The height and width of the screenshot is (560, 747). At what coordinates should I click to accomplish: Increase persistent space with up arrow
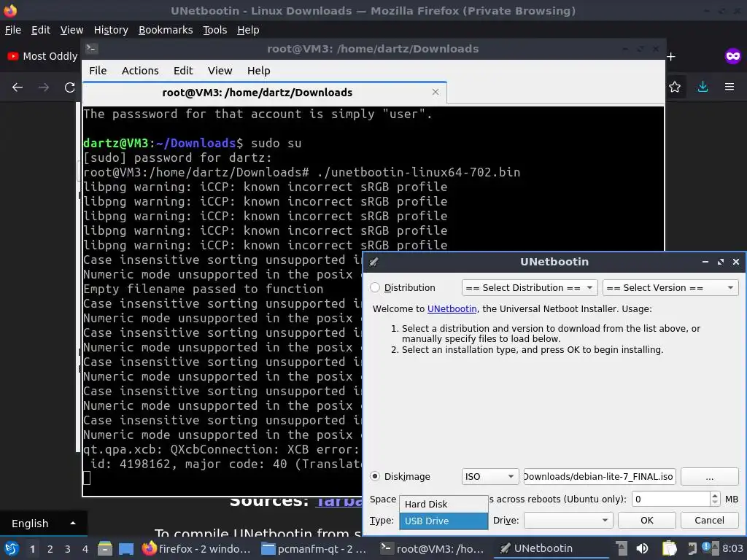[715, 495]
